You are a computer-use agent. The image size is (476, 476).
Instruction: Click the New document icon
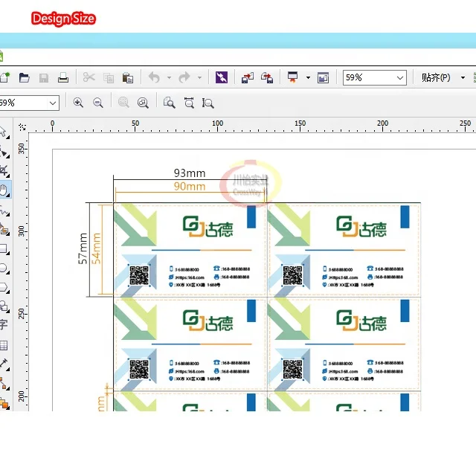(x=4, y=77)
